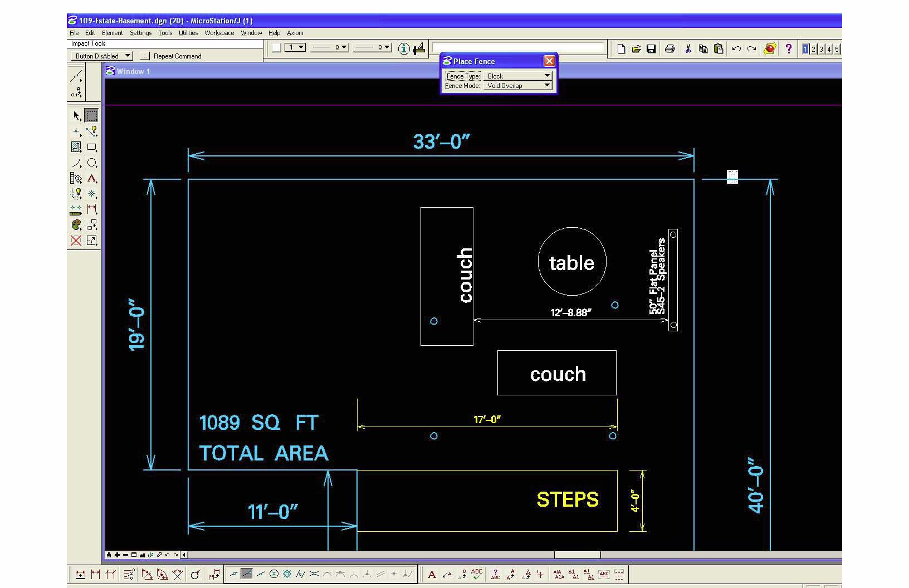
Task: Open an existing design file
Action: [x=636, y=49]
